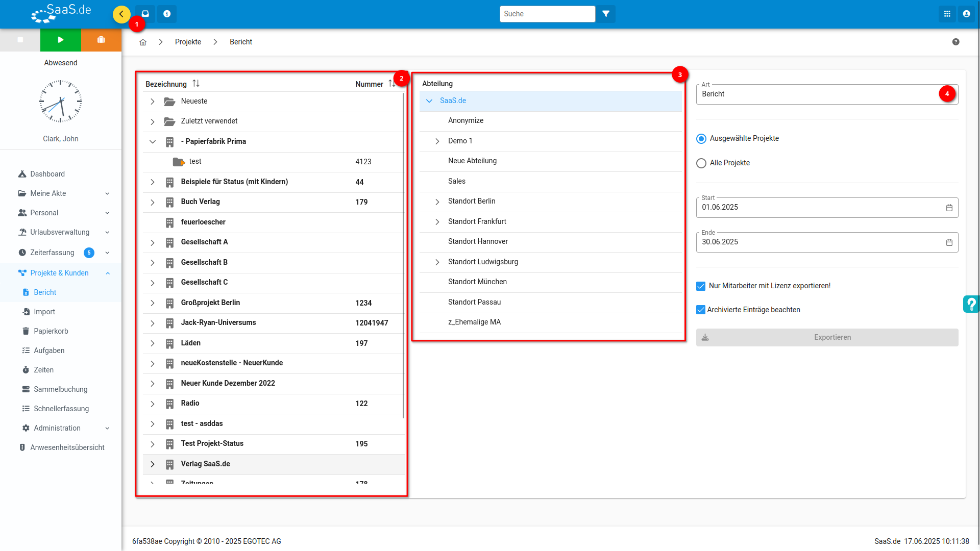The width and height of the screenshot is (980, 551).
Task: Open Zeiten sidebar item
Action: (x=43, y=370)
